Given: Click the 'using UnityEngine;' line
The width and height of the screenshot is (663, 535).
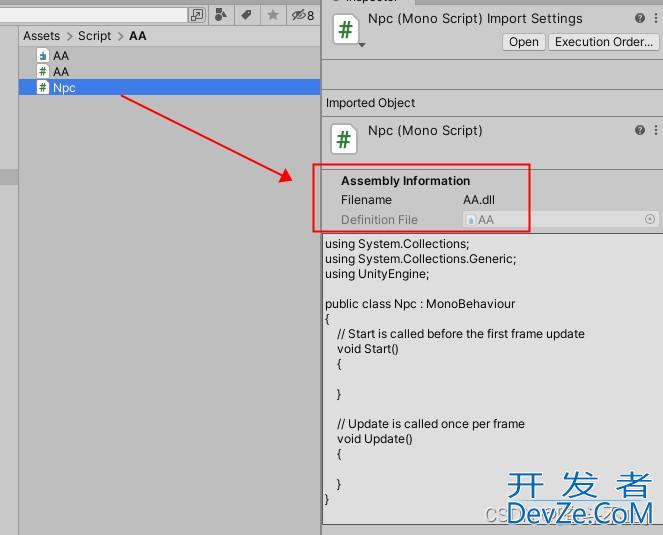Looking at the screenshot, I should (x=377, y=274).
